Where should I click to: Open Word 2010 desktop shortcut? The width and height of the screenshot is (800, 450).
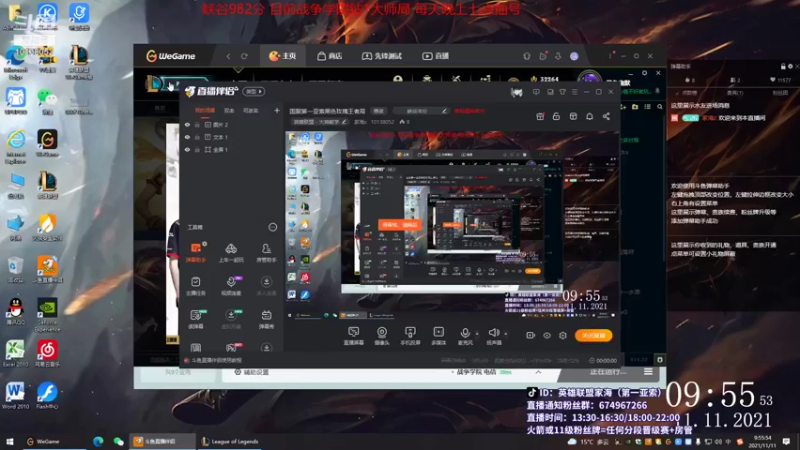(15, 396)
